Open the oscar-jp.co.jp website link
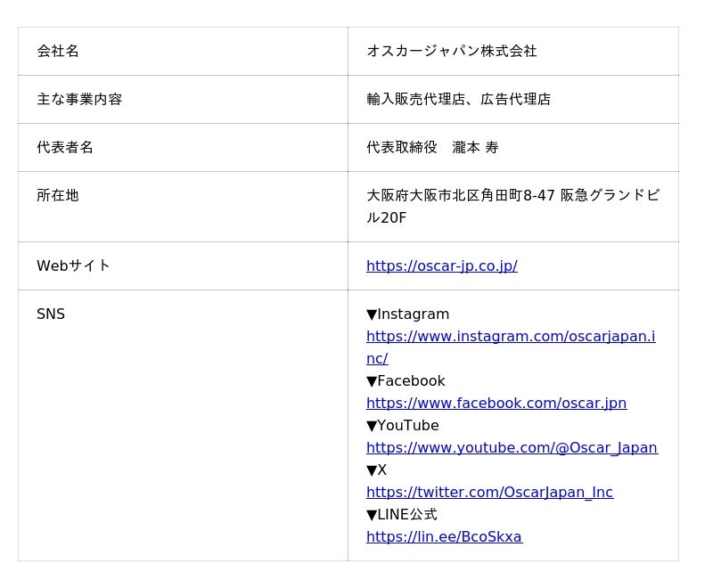The height and width of the screenshot is (588, 713). 441,266
